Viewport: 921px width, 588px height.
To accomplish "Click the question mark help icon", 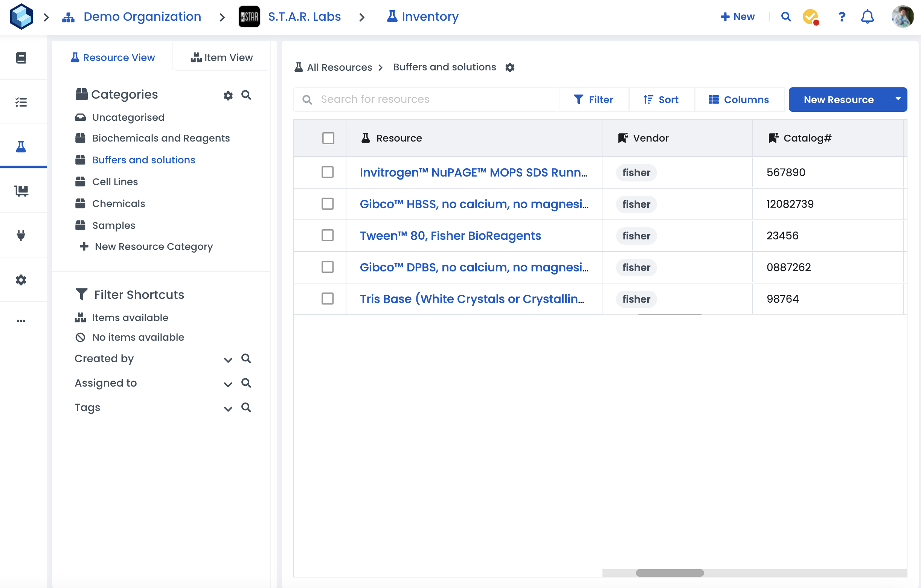I will point(842,17).
